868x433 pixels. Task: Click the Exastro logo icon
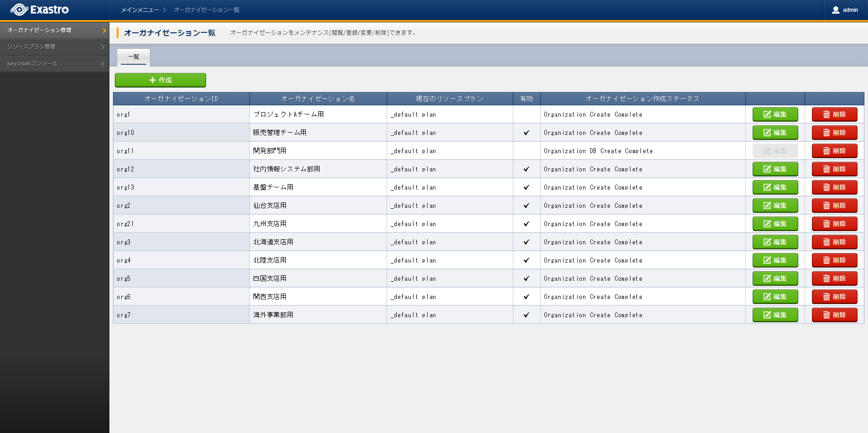pos(19,10)
